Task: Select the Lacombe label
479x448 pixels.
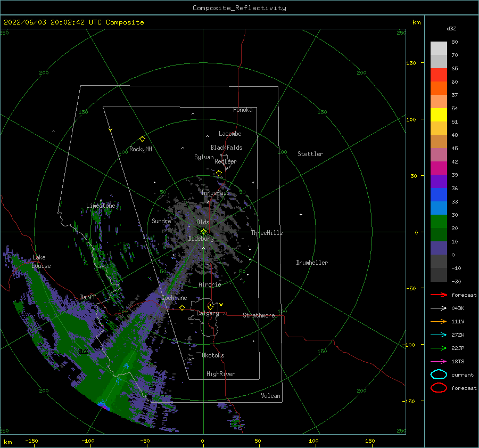Action: (230, 134)
